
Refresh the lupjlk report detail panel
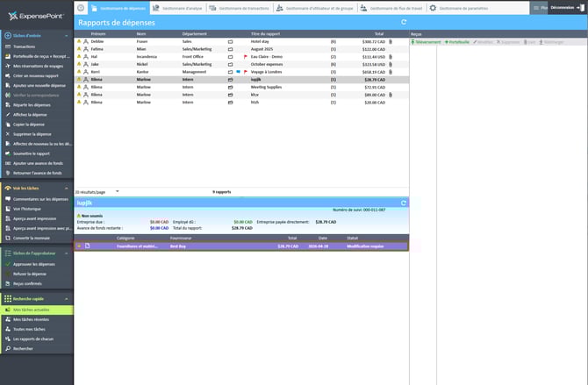403,203
